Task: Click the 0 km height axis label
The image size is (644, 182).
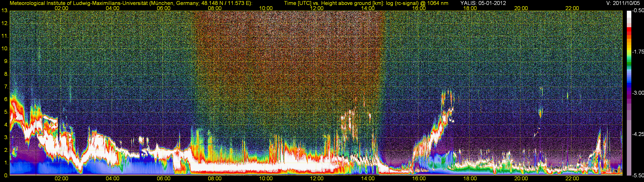Action: pyautogui.click(x=6, y=176)
